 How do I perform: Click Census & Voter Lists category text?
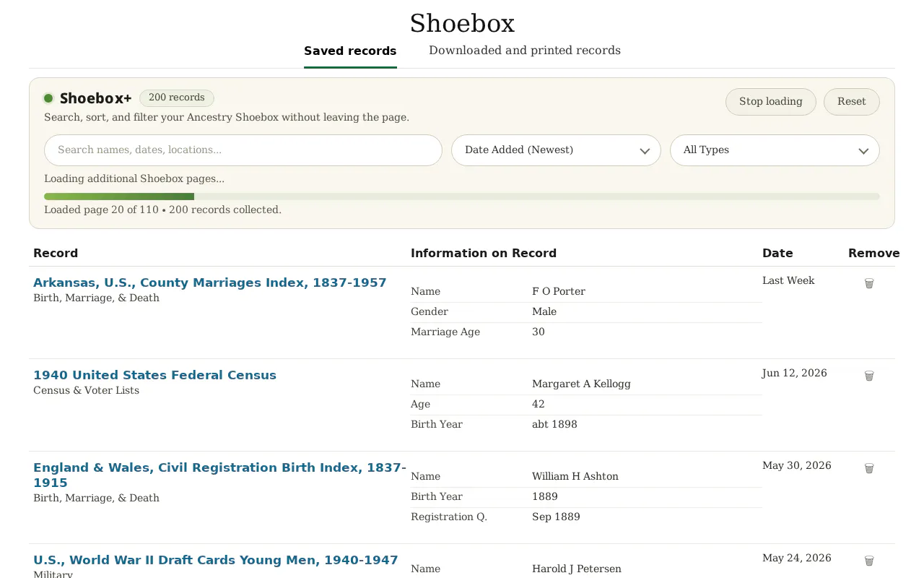coord(86,390)
